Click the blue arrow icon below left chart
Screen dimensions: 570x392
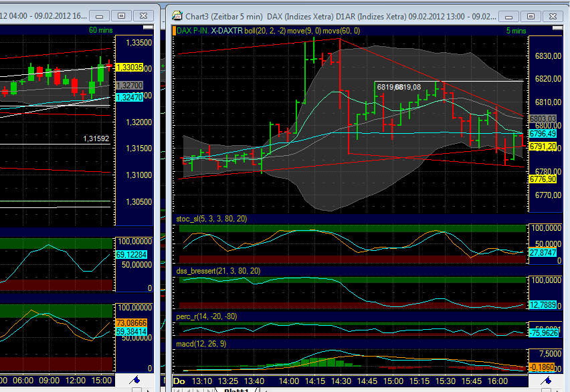[134, 380]
